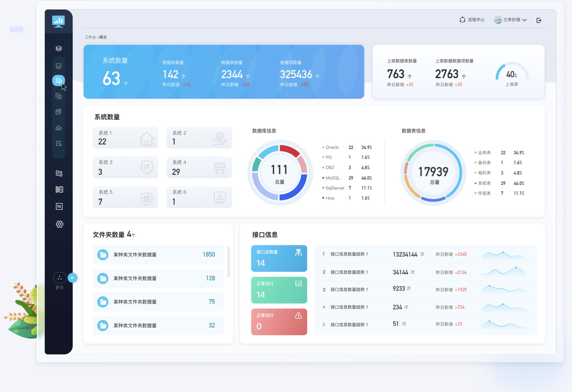
Task: Click the logout icon at top right
Action: point(539,20)
